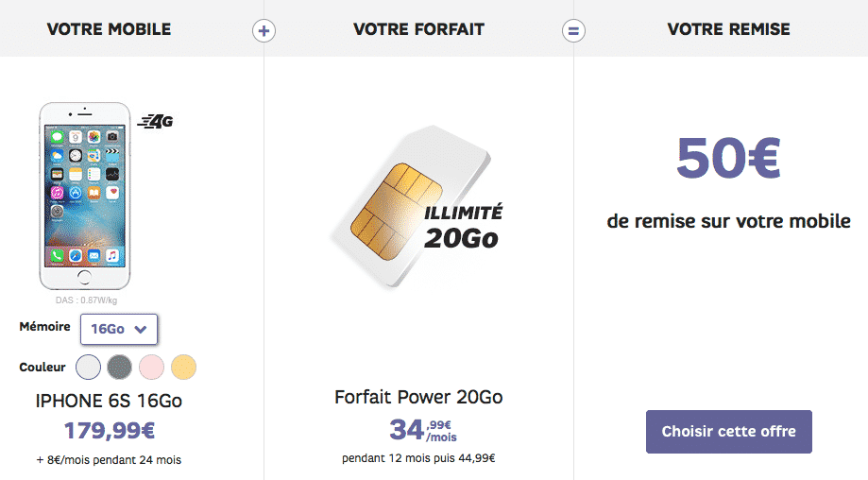The width and height of the screenshot is (868, 480).
Task: Select the gold color swatch
Action: 184,367
